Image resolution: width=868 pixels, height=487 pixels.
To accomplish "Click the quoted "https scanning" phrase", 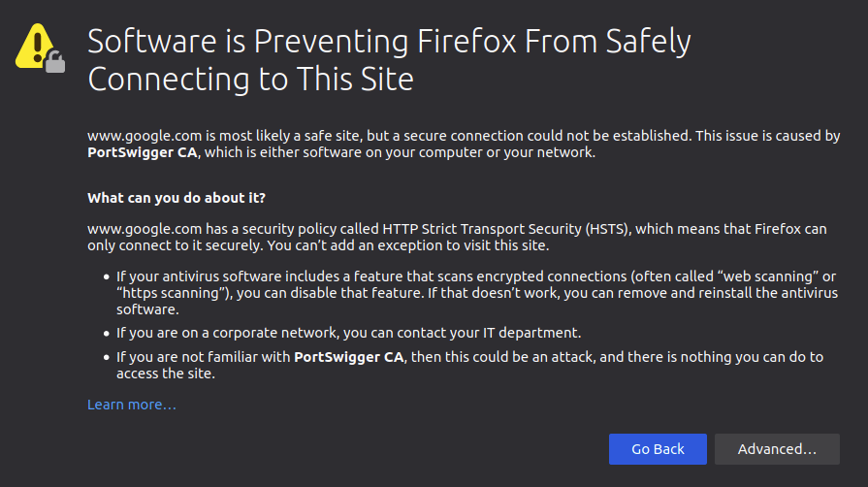I will 171,294.
